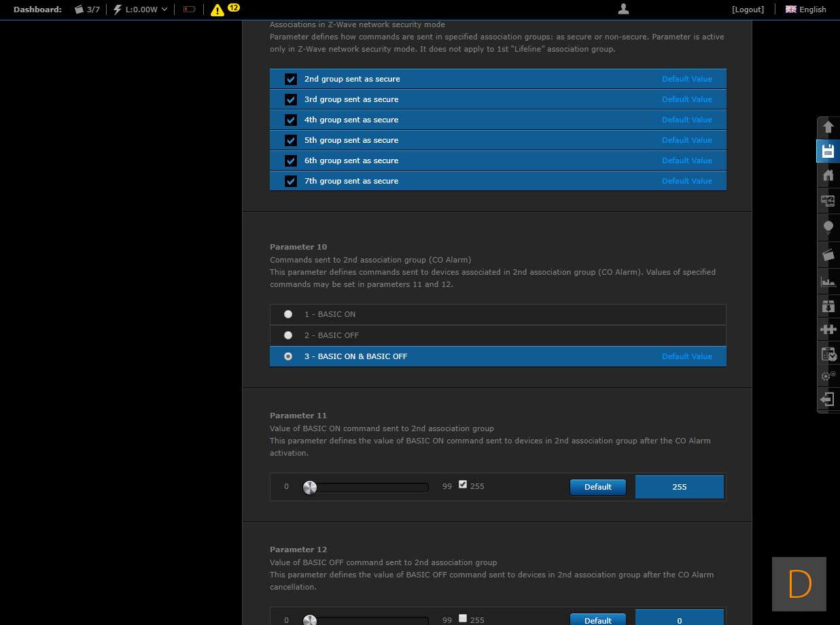Open the home icon in sidebar
This screenshot has width=840, height=625.
tap(828, 175)
